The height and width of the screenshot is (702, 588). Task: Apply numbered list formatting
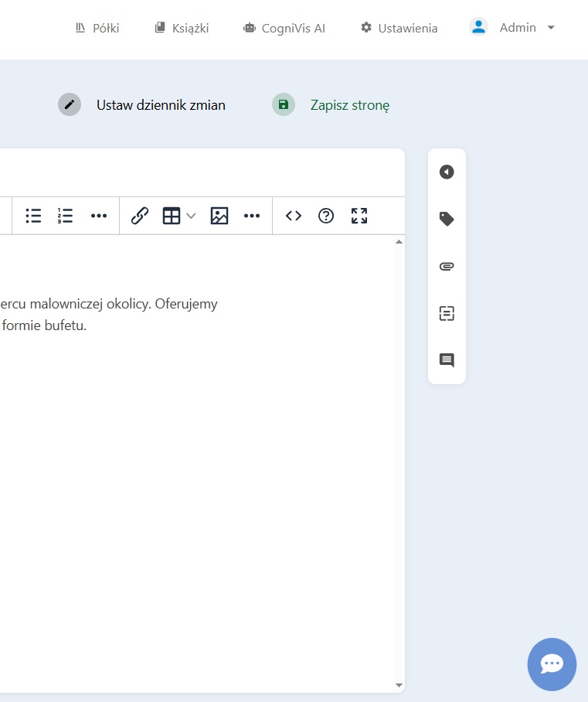tap(66, 216)
